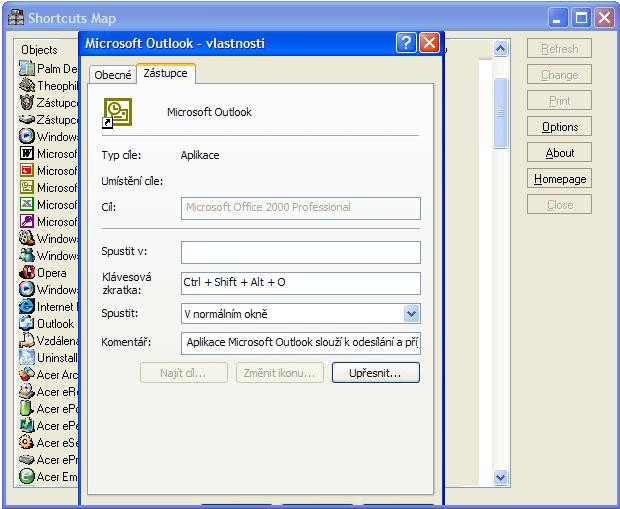620x509 pixels.
Task: Click the Close button below Homepage
Action: click(x=560, y=205)
